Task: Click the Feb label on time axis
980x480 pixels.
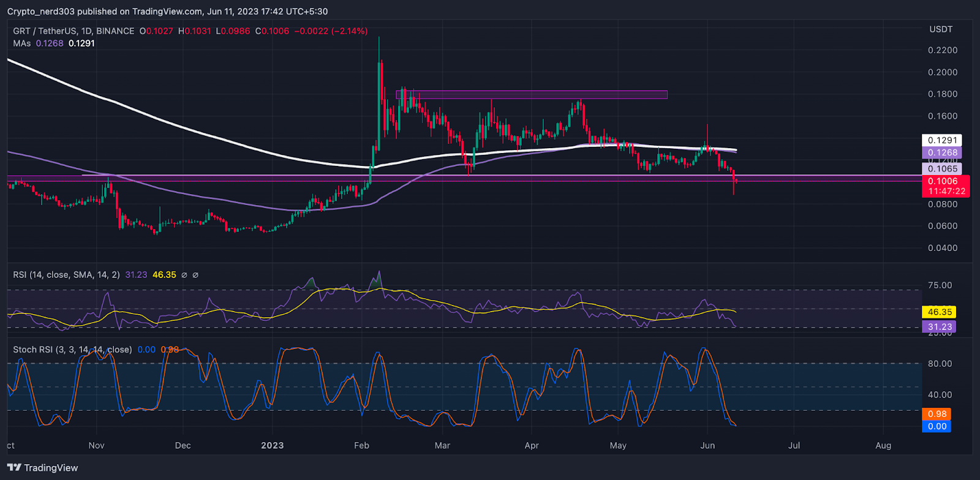Action: (x=361, y=446)
